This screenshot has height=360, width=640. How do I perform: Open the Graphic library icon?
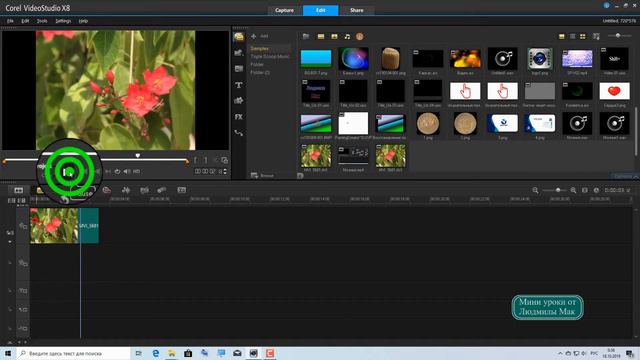[x=239, y=100]
